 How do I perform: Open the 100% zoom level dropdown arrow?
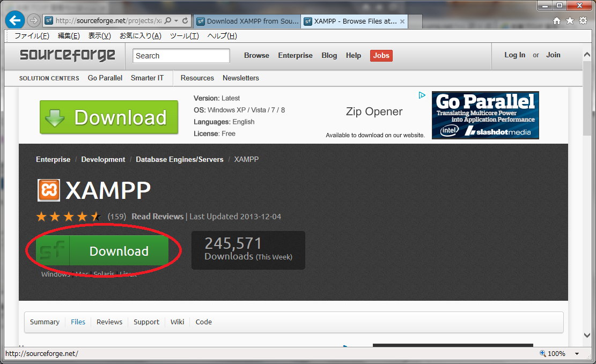point(577,354)
